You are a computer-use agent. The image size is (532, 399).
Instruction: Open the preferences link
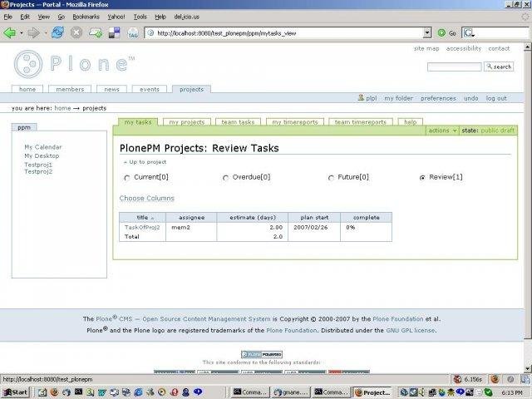[x=438, y=98]
